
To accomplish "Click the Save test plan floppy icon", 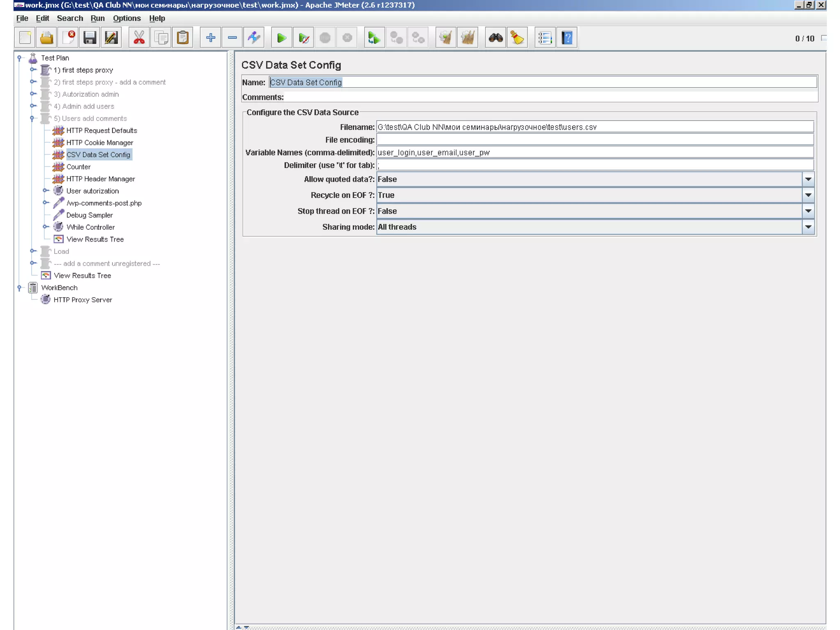I will (x=89, y=38).
